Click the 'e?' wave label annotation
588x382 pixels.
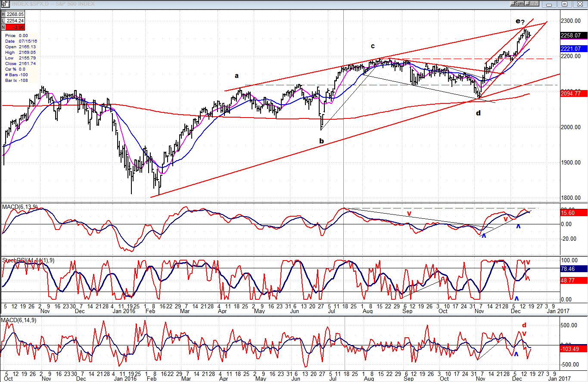tap(520, 22)
